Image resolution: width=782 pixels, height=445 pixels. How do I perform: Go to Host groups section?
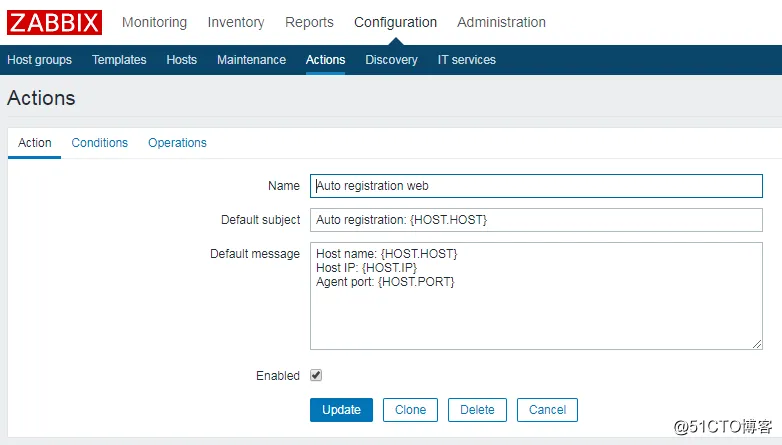tap(39, 60)
